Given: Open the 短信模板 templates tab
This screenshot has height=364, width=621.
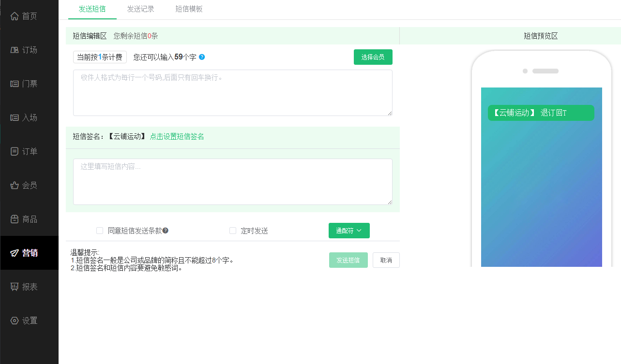Looking at the screenshot, I should click(x=189, y=9).
